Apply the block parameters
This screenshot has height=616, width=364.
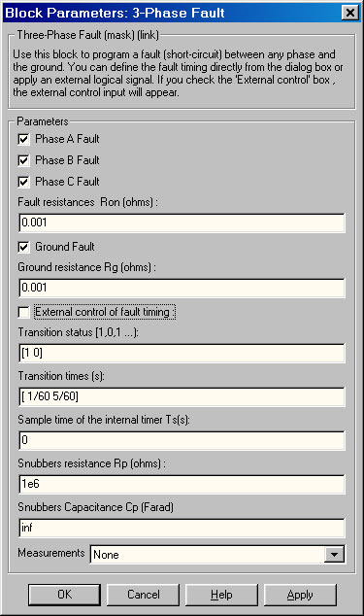click(300, 595)
